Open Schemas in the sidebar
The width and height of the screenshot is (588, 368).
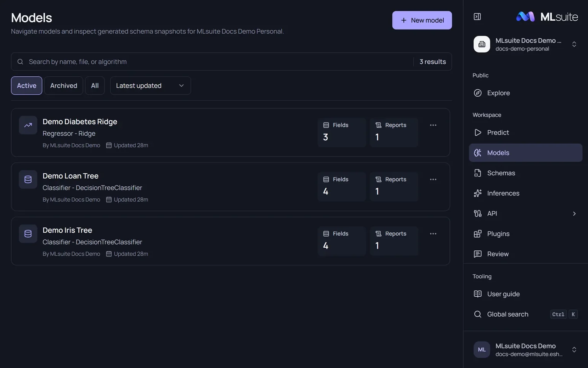point(525,173)
